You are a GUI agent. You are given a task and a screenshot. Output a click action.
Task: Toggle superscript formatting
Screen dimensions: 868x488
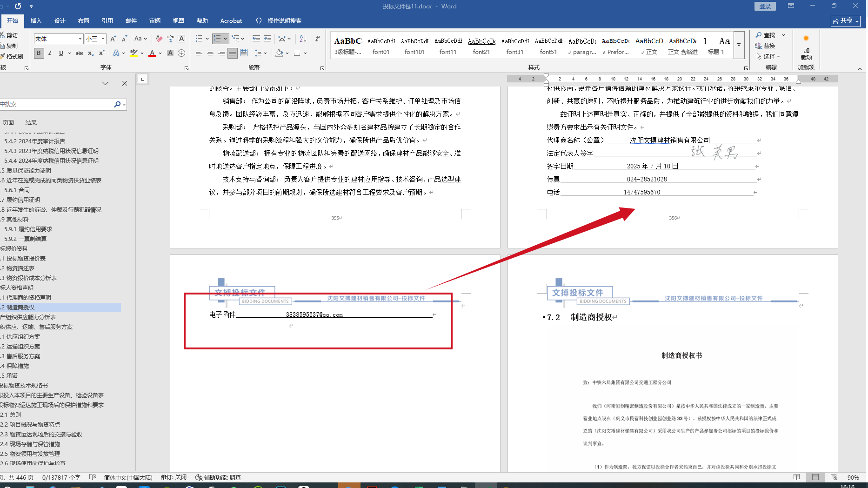click(x=102, y=53)
